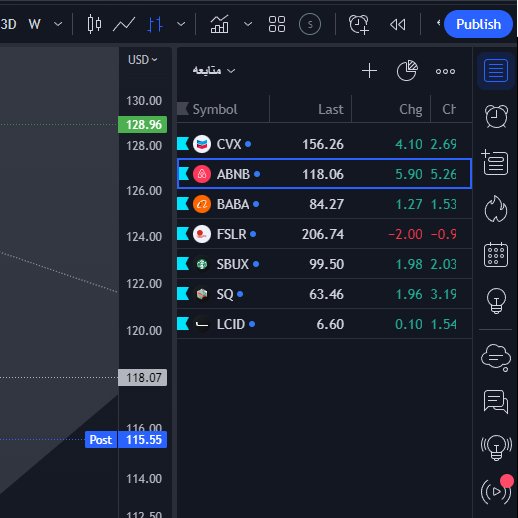Image resolution: width=518 pixels, height=518 pixels.
Task: Collapse toolbar with the small left arrow
Action: point(438,23)
